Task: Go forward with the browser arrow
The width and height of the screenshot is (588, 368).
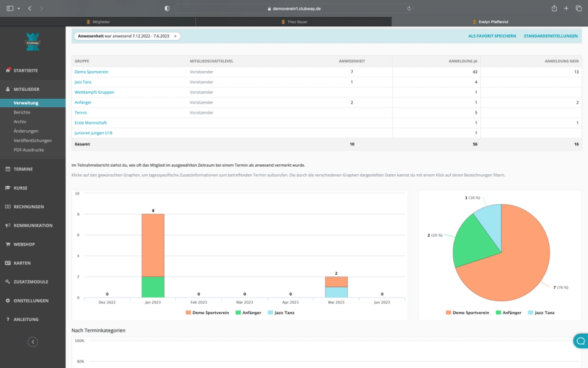Action: [x=41, y=8]
